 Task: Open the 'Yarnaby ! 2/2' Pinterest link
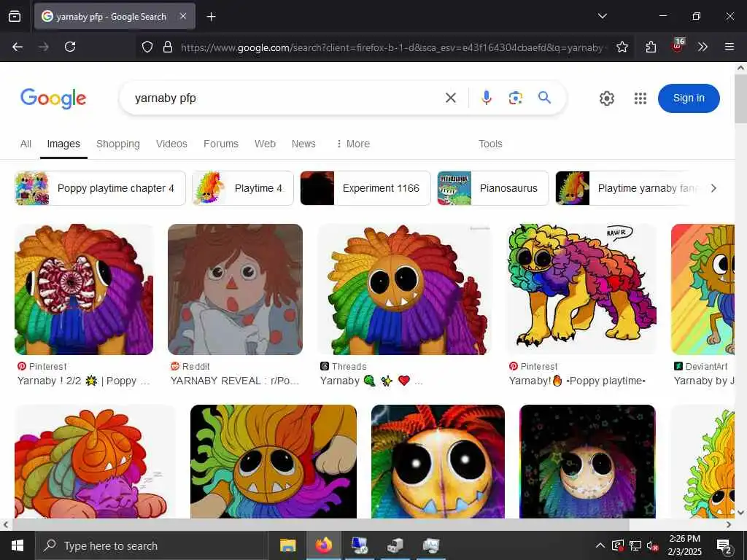point(84,381)
